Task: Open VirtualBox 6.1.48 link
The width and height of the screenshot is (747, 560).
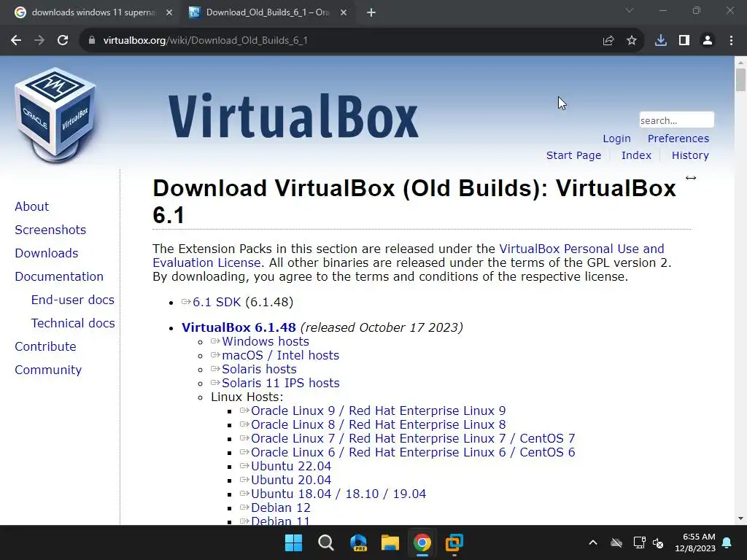Action: point(239,327)
